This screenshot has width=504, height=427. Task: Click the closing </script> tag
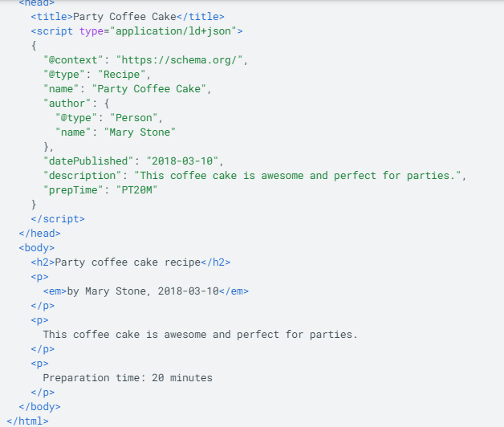point(58,219)
